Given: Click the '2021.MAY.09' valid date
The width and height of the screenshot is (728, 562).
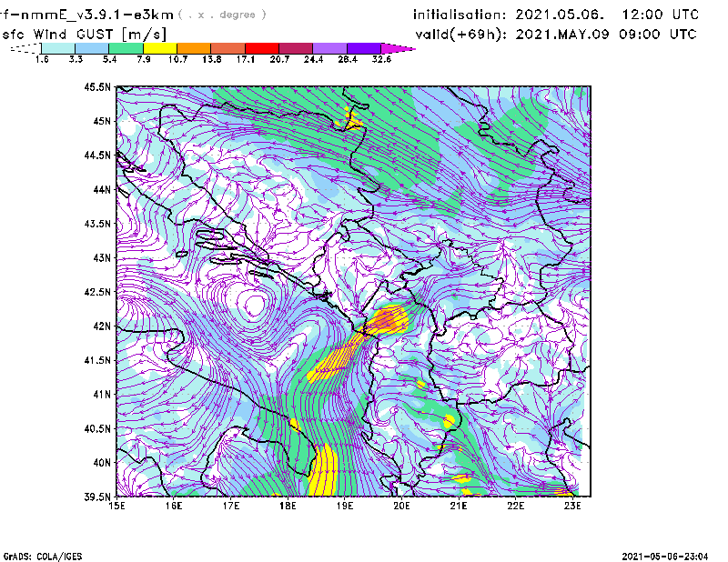Looking at the screenshot, I should [x=562, y=35].
